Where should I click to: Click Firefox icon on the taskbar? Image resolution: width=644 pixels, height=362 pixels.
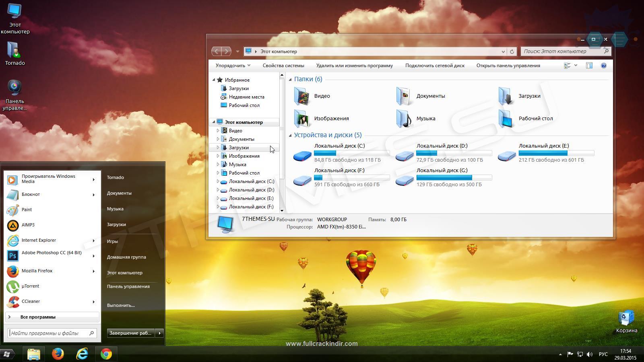point(58,354)
